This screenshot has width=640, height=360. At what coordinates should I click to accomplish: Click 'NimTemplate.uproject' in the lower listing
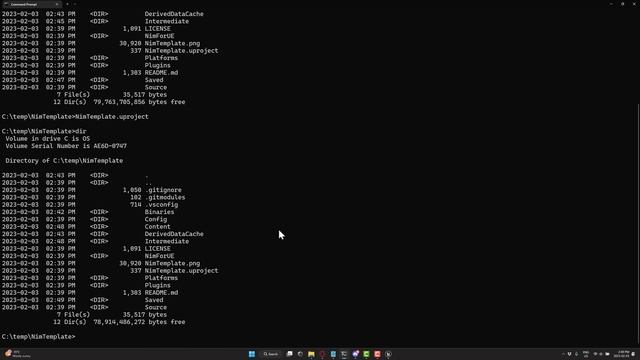click(x=181, y=271)
